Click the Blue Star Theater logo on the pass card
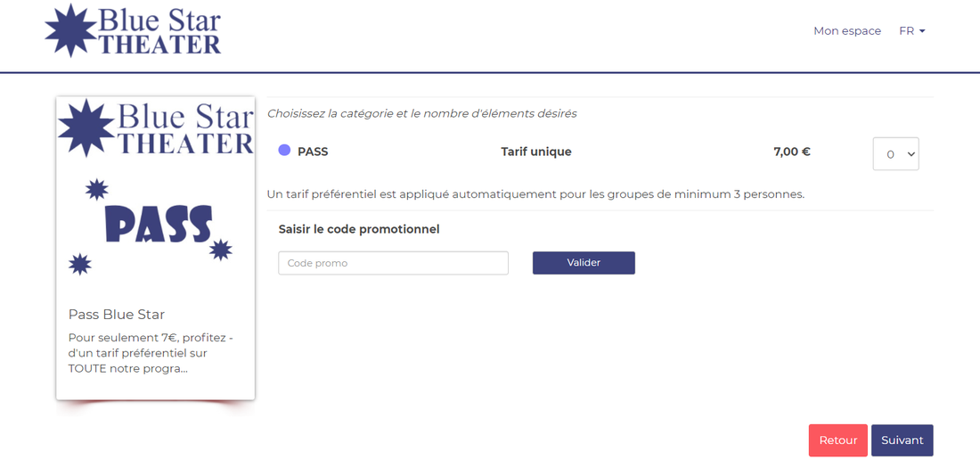The image size is (980, 476). (x=156, y=127)
